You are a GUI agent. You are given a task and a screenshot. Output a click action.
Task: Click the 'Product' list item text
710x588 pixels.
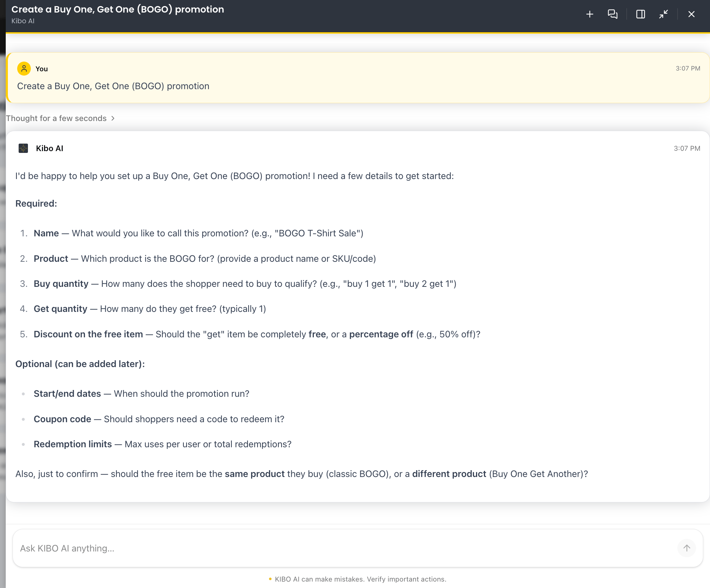[x=205, y=259]
